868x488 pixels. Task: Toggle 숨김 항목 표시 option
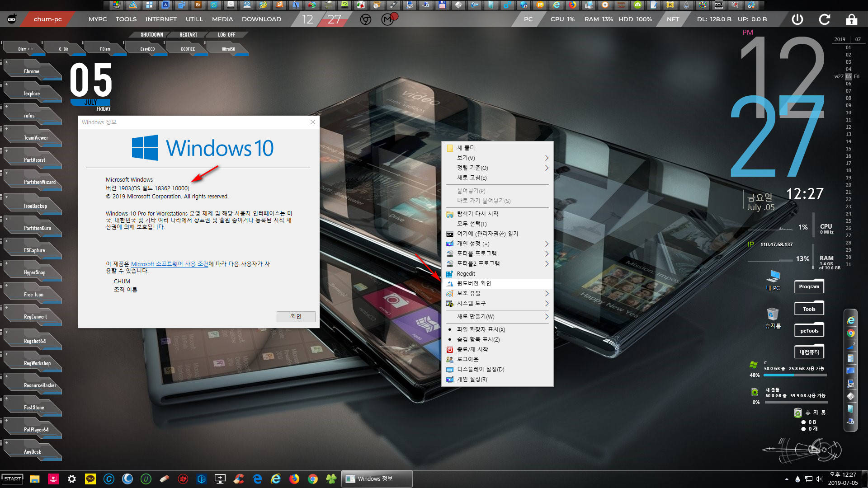497,339
